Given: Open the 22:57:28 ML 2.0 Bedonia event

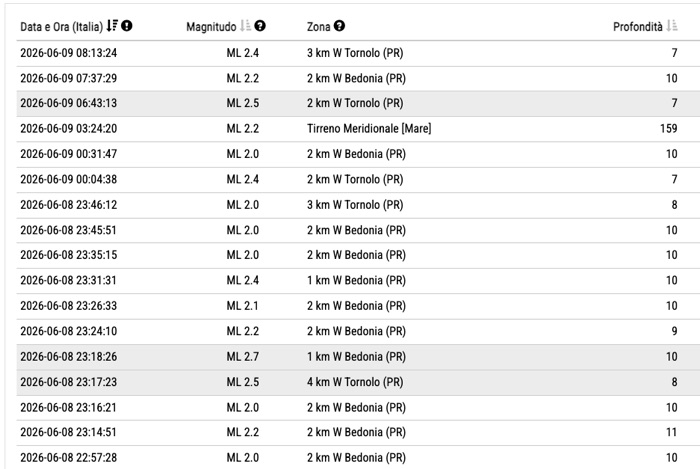Looking at the screenshot, I should pyautogui.click(x=358, y=457).
